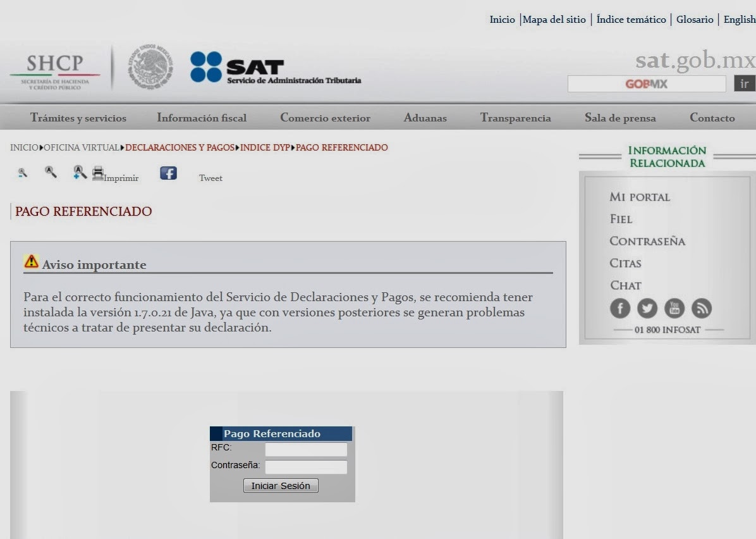The image size is (756, 539).
Task: Switch to the English version link
Action: pos(740,20)
